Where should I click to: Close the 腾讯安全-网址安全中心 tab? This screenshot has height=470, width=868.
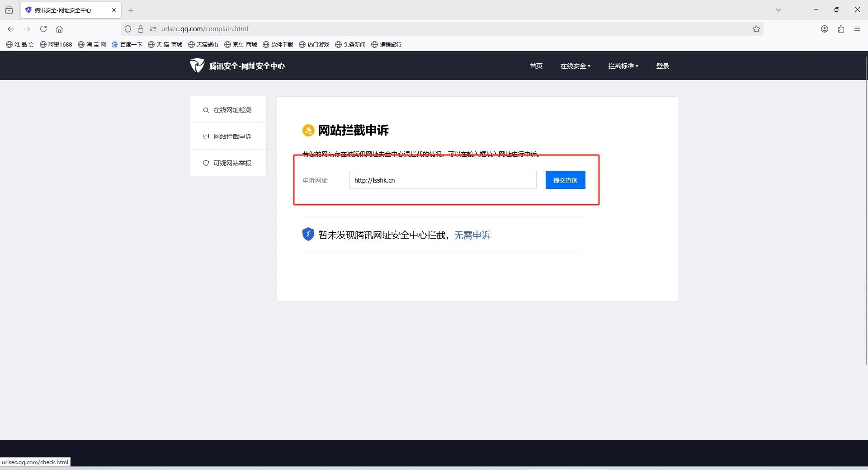[x=114, y=10]
